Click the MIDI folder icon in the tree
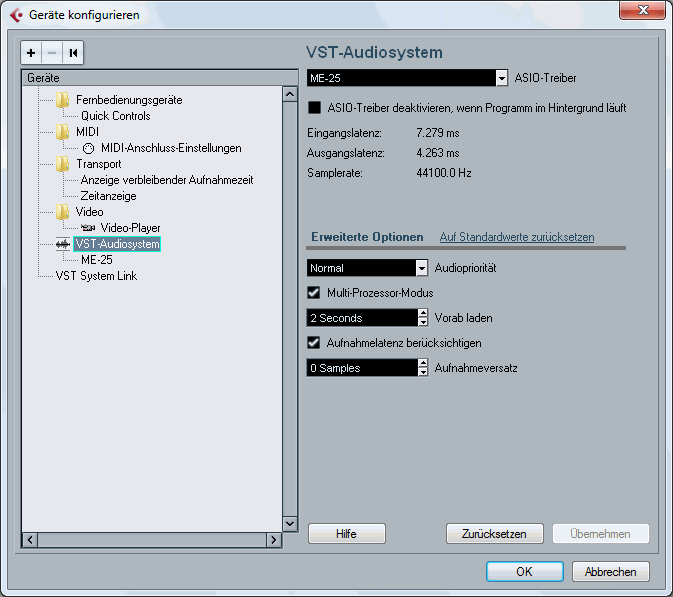Screen dimensions: 673x597 (x=63, y=132)
